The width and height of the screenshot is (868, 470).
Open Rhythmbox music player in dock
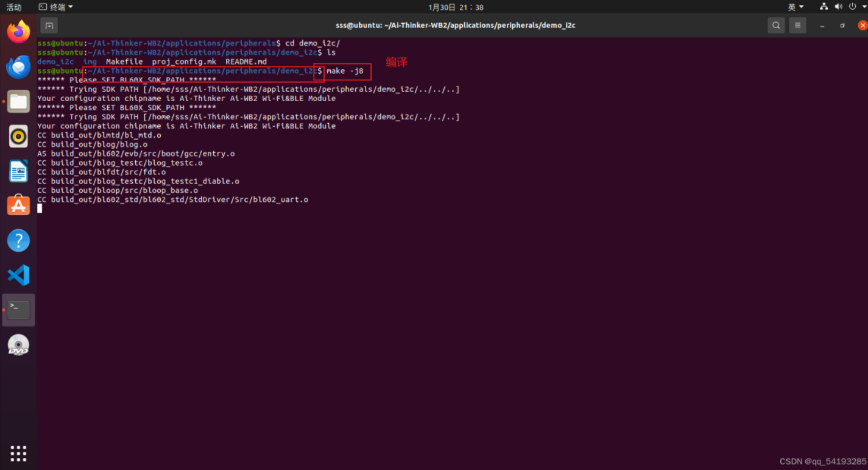[18, 136]
